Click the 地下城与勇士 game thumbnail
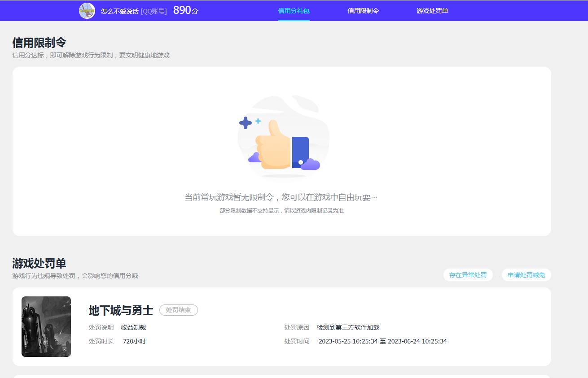The width and height of the screenshot is (588, 378). click(46, 326)
